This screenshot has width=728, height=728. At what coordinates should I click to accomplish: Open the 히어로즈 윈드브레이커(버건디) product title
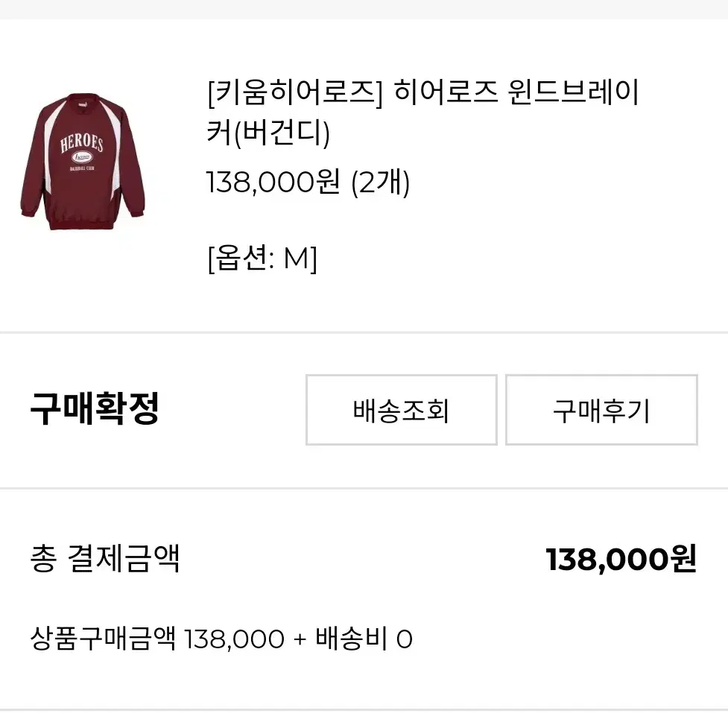(x=423, y=112)
